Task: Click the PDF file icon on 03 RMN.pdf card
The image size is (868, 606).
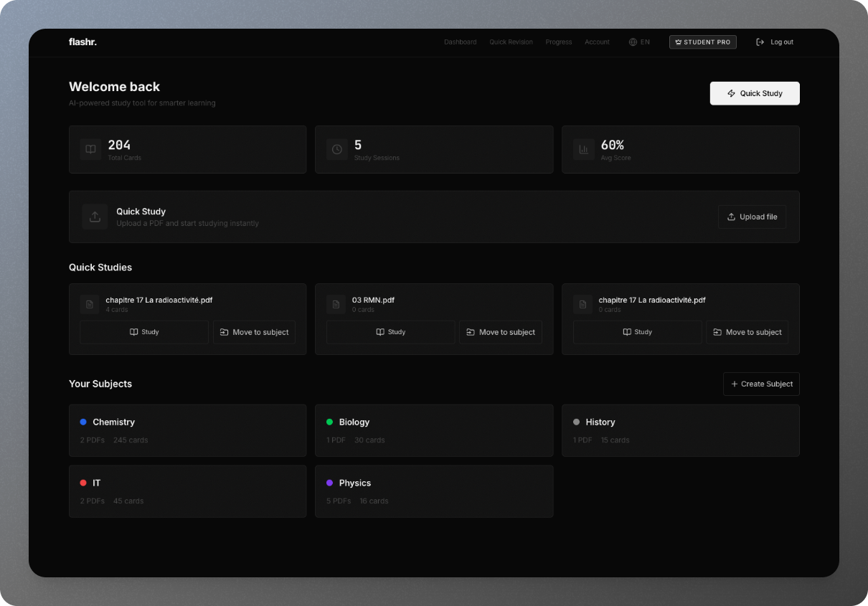Action: click(x=336, y=304)
